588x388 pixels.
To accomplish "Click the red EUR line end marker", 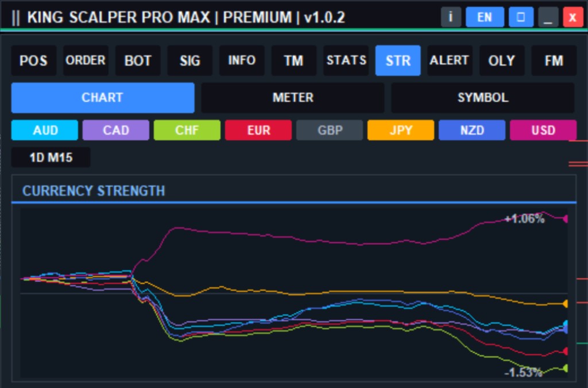I will click(566, 351).
